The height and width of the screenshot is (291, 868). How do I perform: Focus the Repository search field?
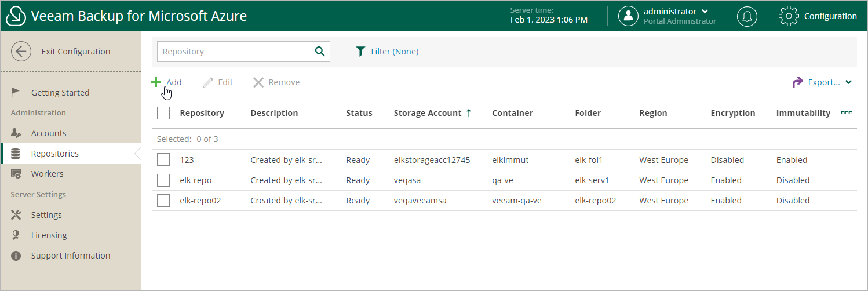(x=235, y=52)
